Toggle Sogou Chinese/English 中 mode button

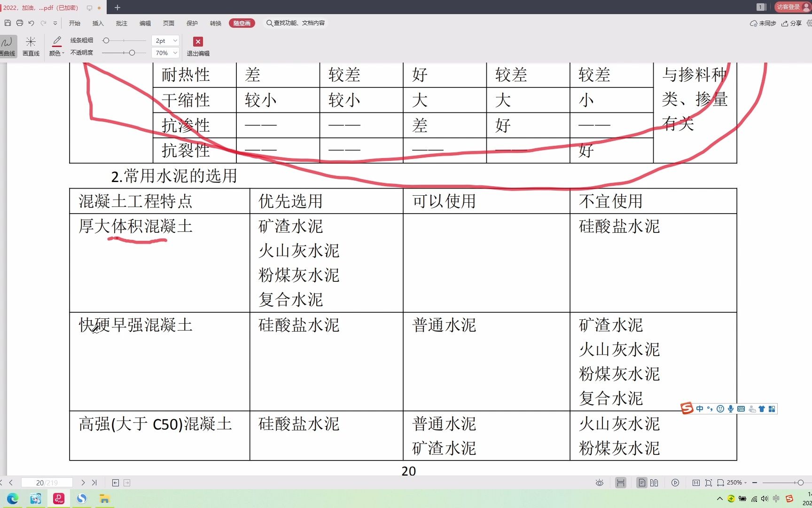coord(700,409)
